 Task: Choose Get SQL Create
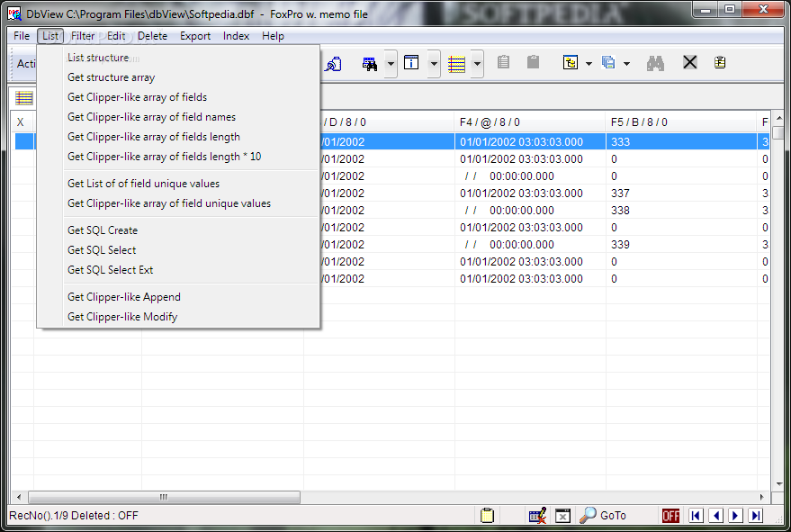pyautogui.click(x=178, y=230)
